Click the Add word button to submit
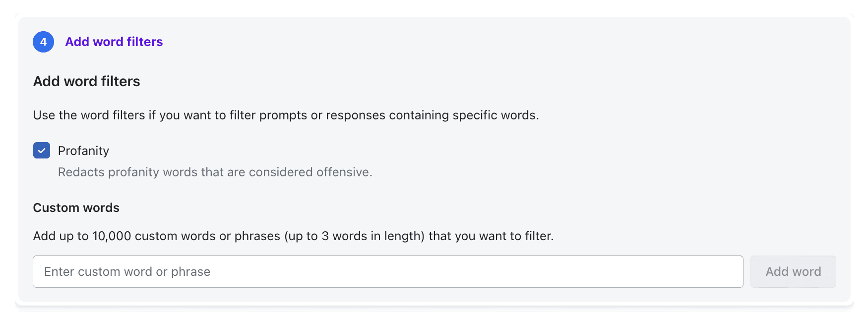868x312 pixels. coord(793,271)
